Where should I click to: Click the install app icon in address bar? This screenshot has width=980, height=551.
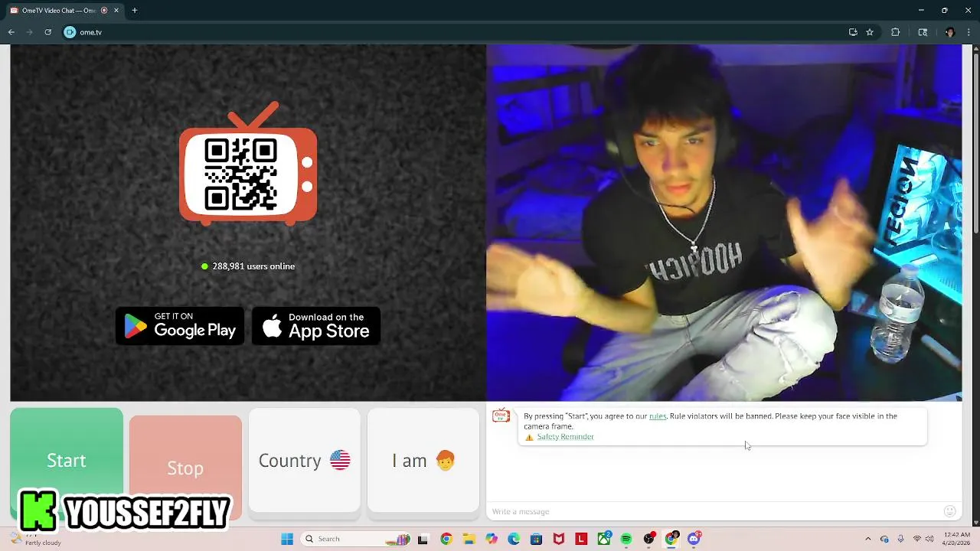tap(853, 32)
